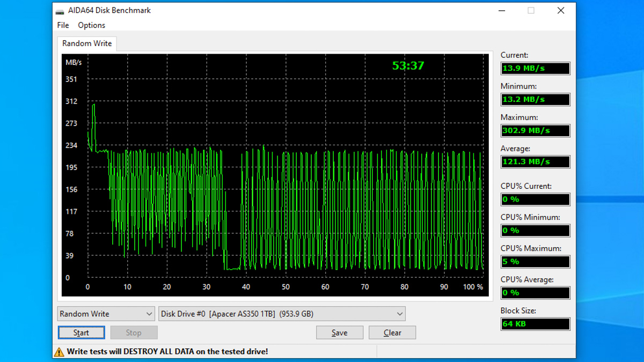Click the MB/s axis label on graph
Image resolution: width=644 pixels, height=362 pixels.
(74, 62)
